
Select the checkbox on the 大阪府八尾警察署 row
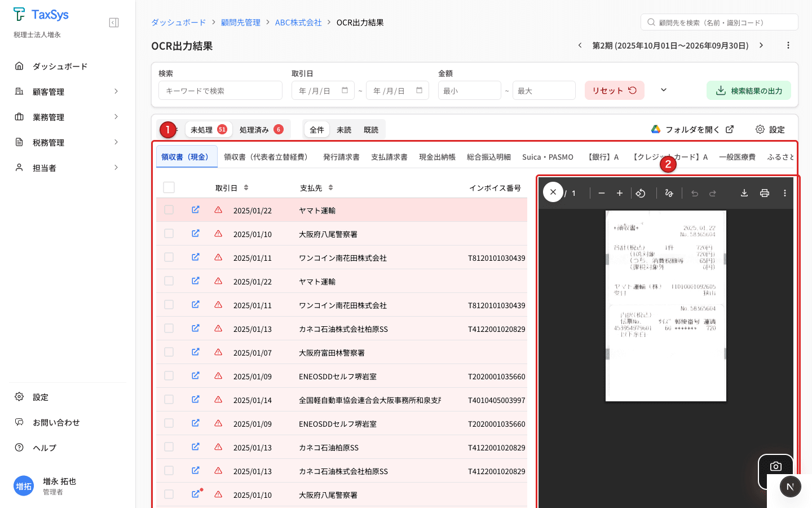tap(169, 233)
